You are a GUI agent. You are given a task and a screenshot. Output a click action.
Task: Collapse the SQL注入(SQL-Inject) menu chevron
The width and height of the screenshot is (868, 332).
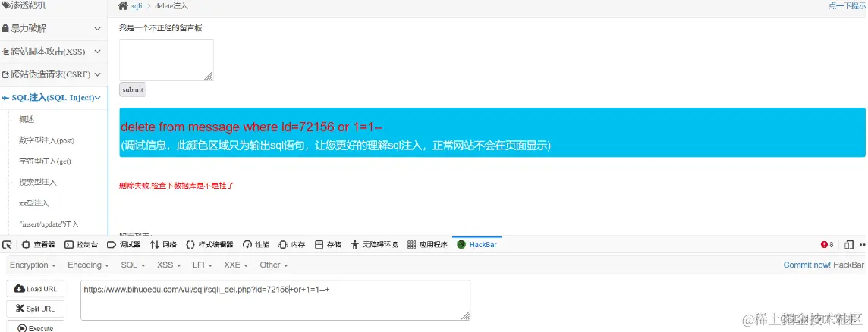tap(97, 98)
